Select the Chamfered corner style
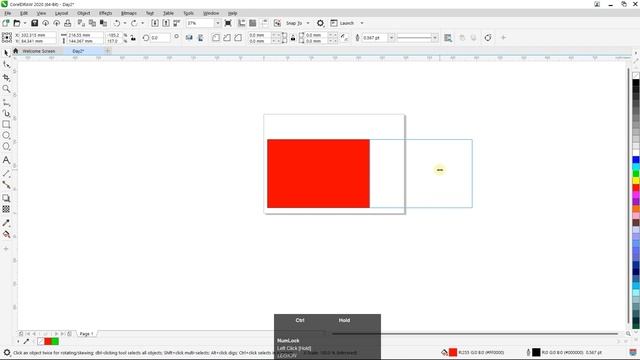The width and height of the screenshot is (640, 360). (x=238, y=38)
